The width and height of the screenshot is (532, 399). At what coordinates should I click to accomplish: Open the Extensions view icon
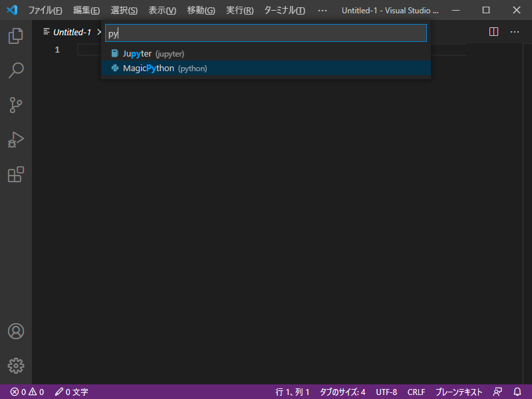coord(15,175)
